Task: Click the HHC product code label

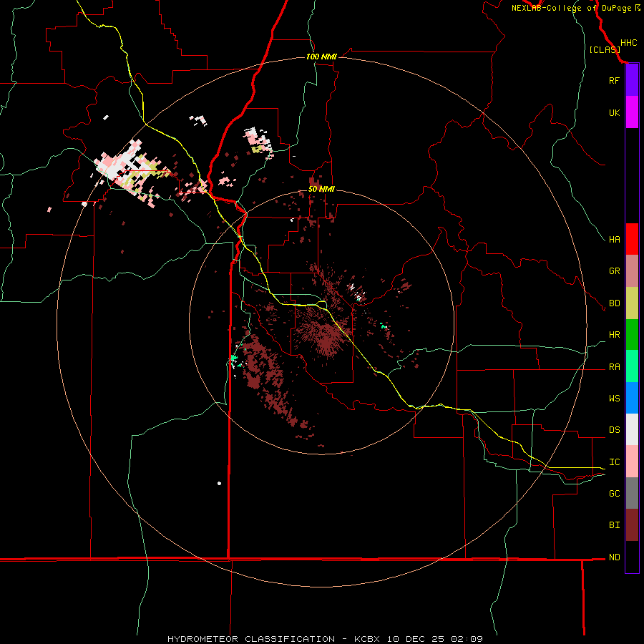Action: click(x=629, y=43)
